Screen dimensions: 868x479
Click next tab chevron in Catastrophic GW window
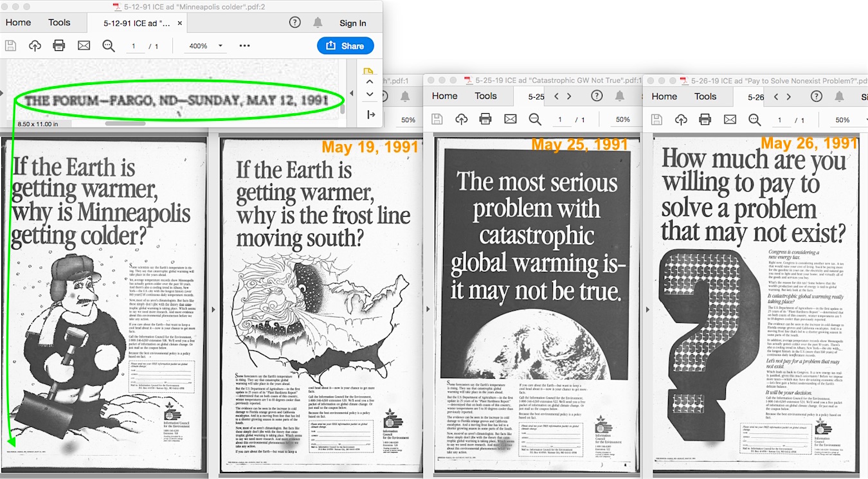[570, 96]
